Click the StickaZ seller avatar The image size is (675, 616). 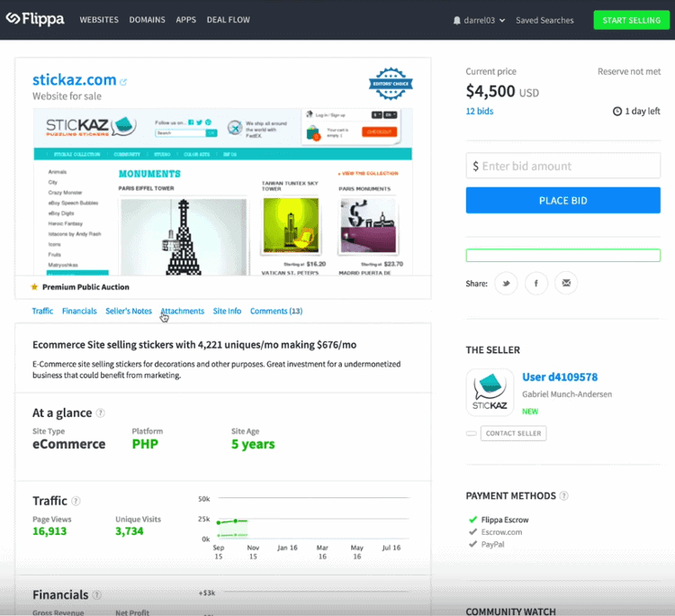pos(490,392)
